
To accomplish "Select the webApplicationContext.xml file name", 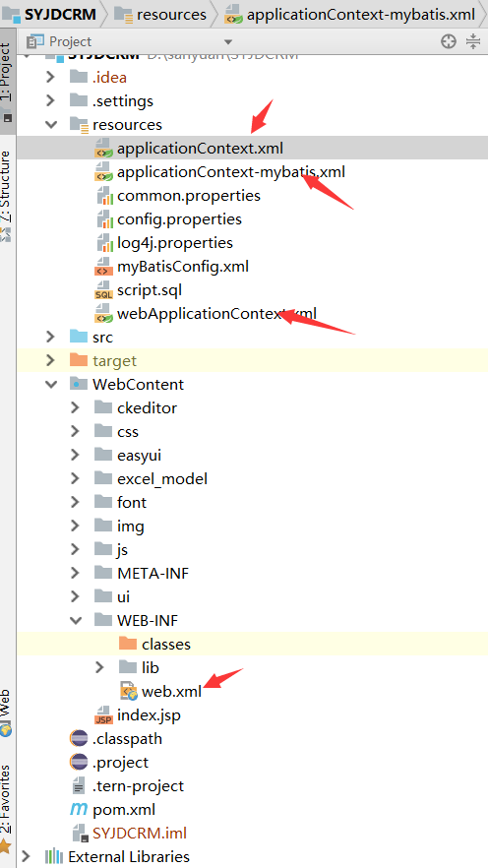I will pos(216,314).
